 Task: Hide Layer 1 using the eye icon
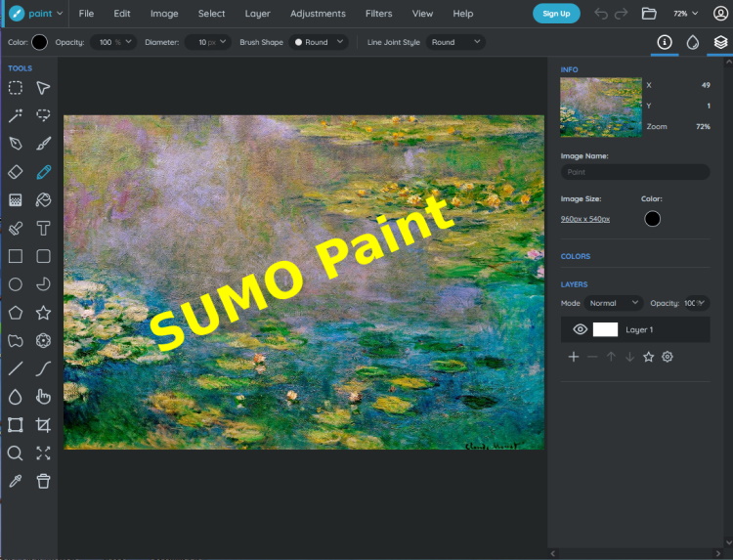(x=580, y=329)
